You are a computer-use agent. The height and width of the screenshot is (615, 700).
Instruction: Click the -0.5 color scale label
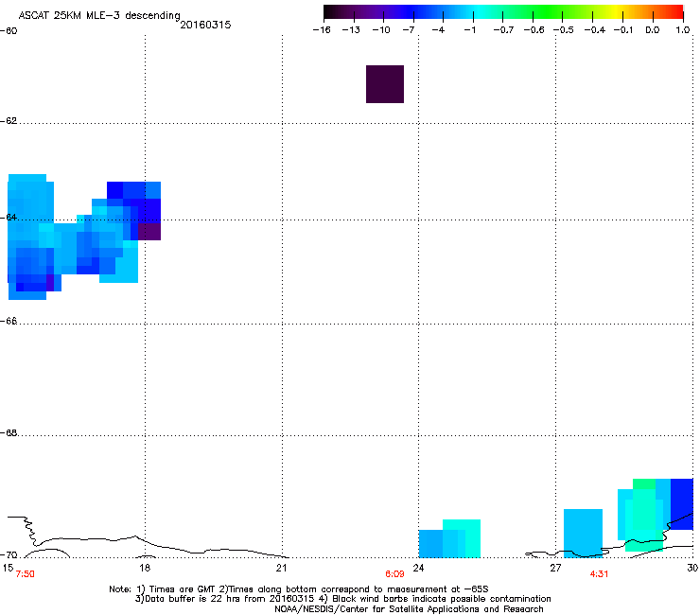(564, 30)
